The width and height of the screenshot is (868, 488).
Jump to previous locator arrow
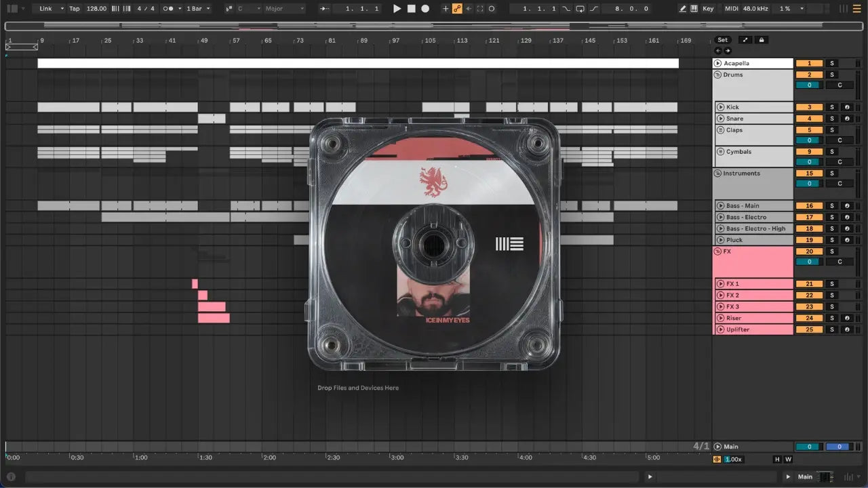click(718, 51)
